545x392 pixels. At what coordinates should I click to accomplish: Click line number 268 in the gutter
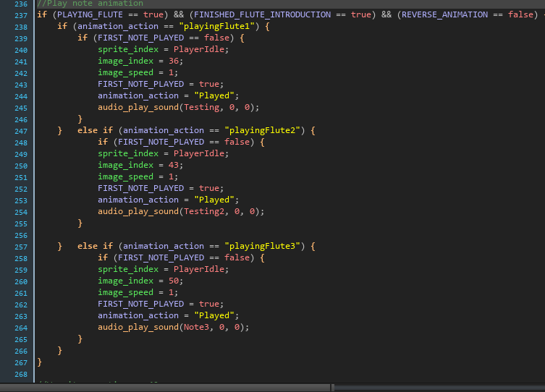tap(21, 375)
